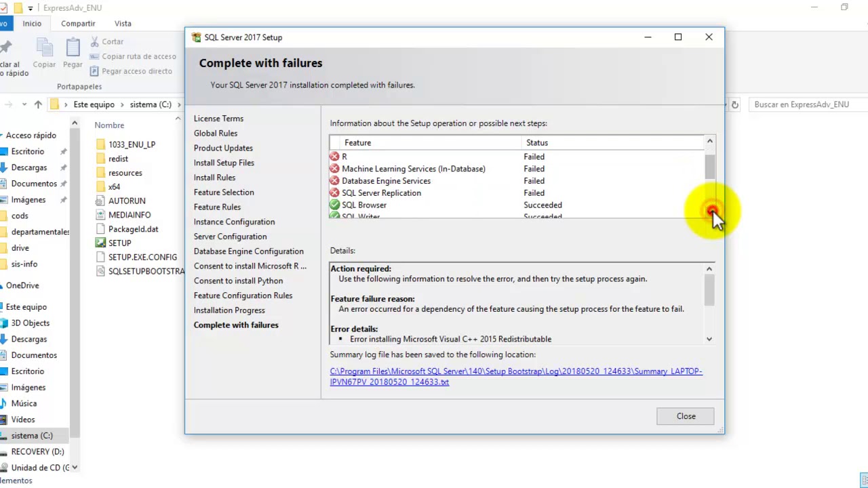Screen dimensions: 868x488
Task: Select the License Terms setup step
Action: (x=218, y=119)
